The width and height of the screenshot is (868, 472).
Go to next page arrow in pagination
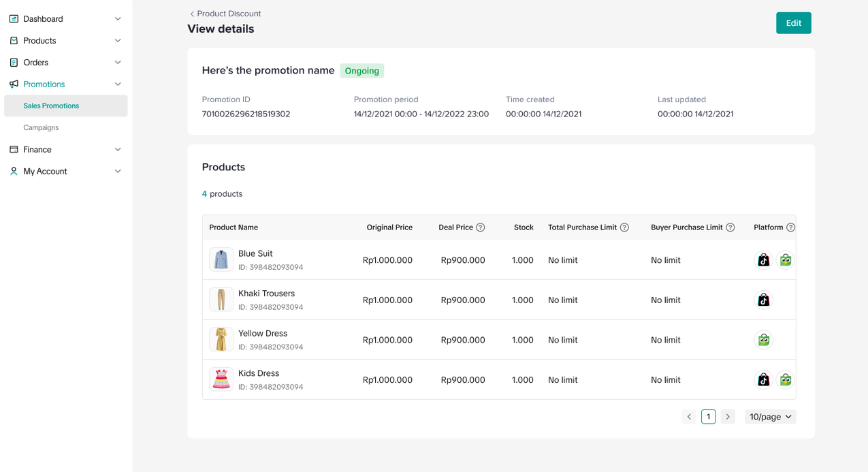point(728,417)
